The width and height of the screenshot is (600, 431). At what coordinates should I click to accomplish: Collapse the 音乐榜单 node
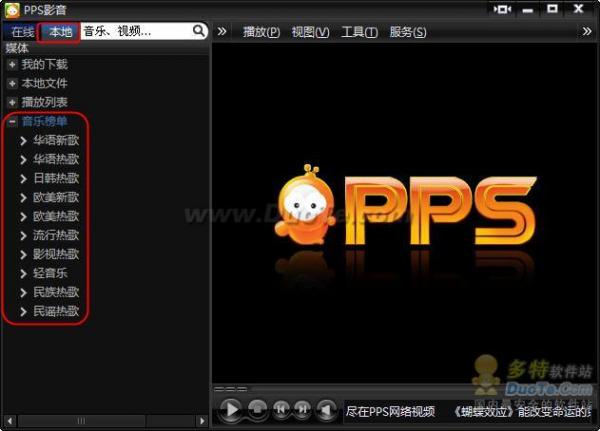[x=12, y=122]
